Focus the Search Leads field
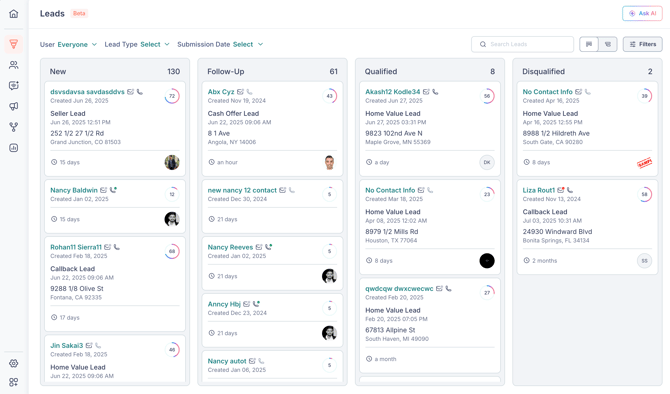 tap(522, 44)
